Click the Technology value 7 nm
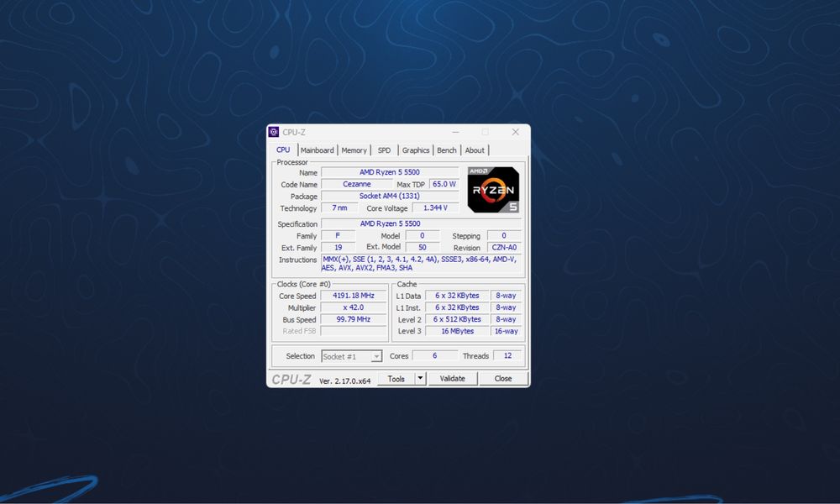The height and width of the screenshot is (504, 840). (x=339, y=207)
